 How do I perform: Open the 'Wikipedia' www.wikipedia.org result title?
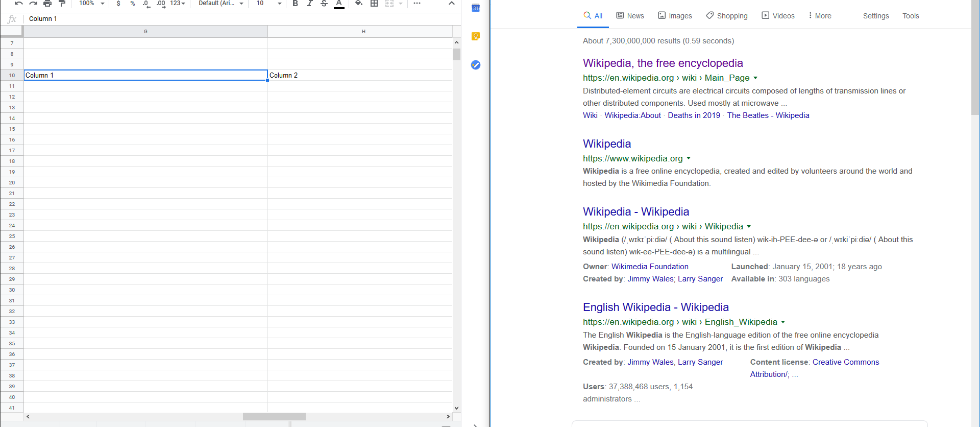[x=607, y=144]
